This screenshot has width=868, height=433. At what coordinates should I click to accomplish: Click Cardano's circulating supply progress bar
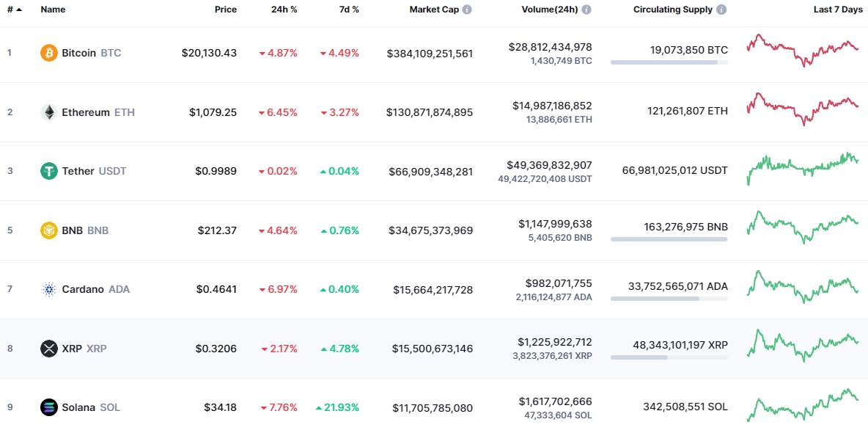669,298
